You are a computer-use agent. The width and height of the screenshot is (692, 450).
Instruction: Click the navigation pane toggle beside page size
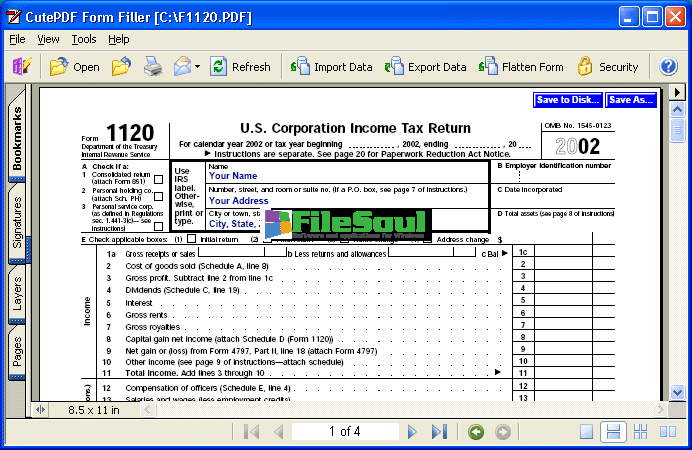tap(40, 410)
